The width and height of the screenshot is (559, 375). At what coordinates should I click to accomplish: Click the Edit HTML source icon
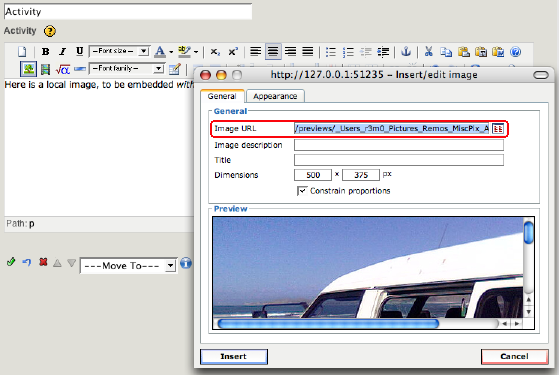(175, 69)
